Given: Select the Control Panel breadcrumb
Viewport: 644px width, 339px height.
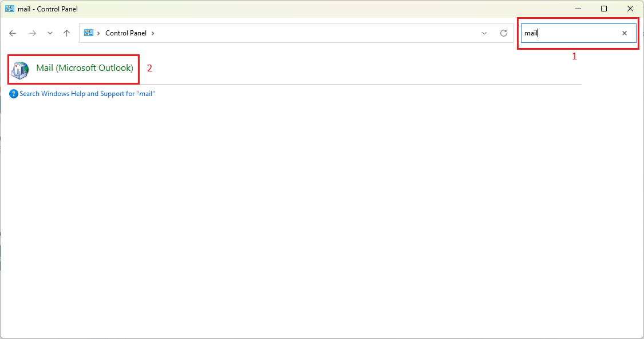Looking at the screenshot, I should click(126, 33).
